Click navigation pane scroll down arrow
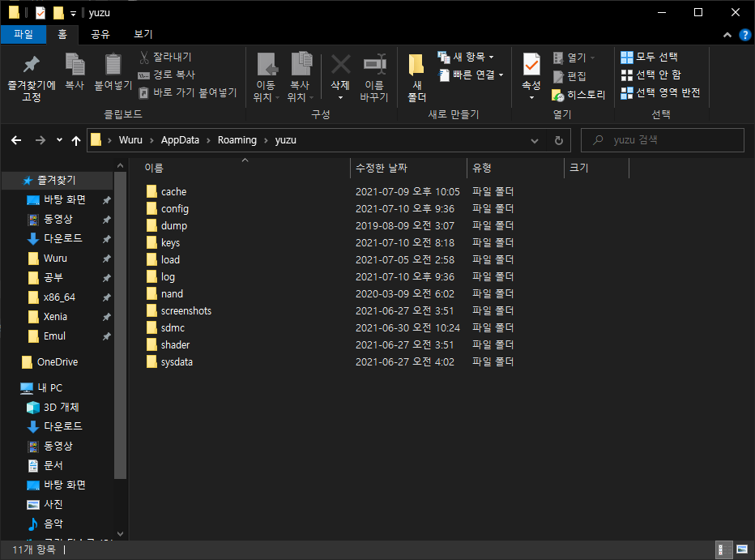The width and height of the screenshot is (755, 560). tap(121, 533)
